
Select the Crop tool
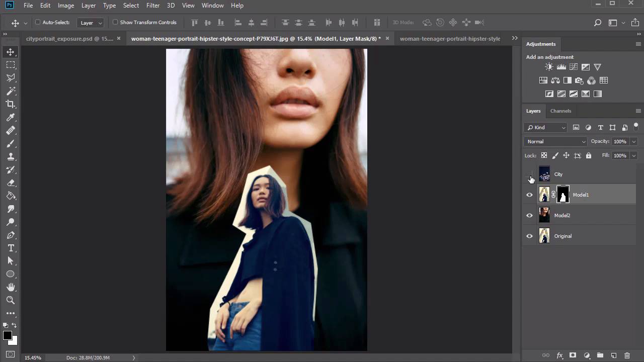(x=11, y=104)
